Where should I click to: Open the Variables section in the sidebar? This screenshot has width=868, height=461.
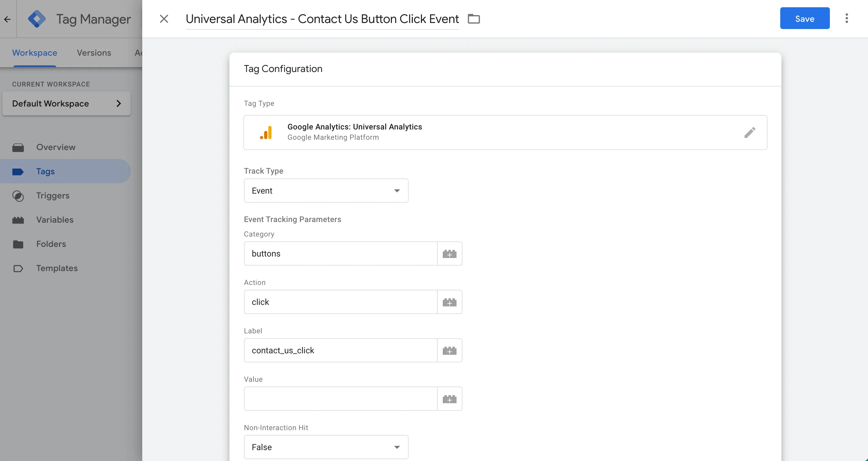tap(54, 220)
